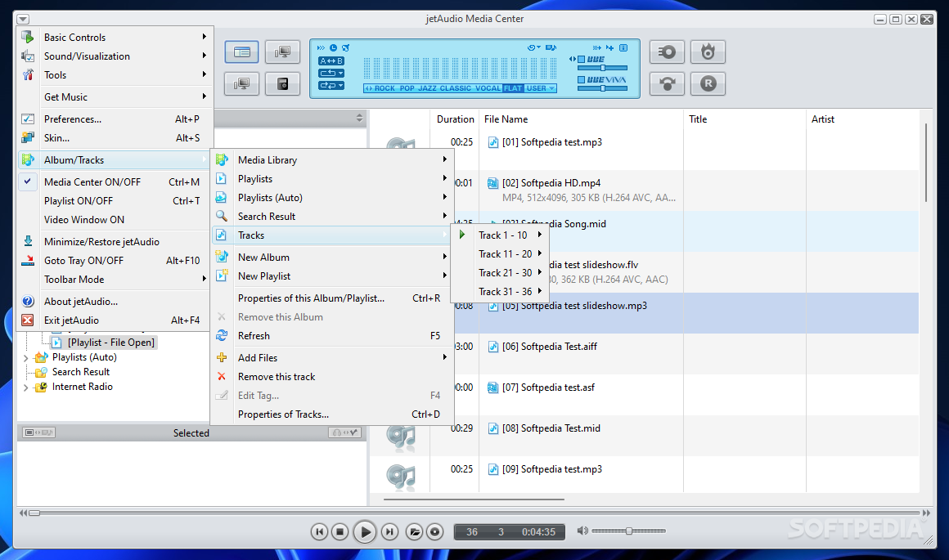The height and width of the screenshot is (560, 949).
Task: Toggle the BBE sound effect checkbox
Action: pos(581,59)
